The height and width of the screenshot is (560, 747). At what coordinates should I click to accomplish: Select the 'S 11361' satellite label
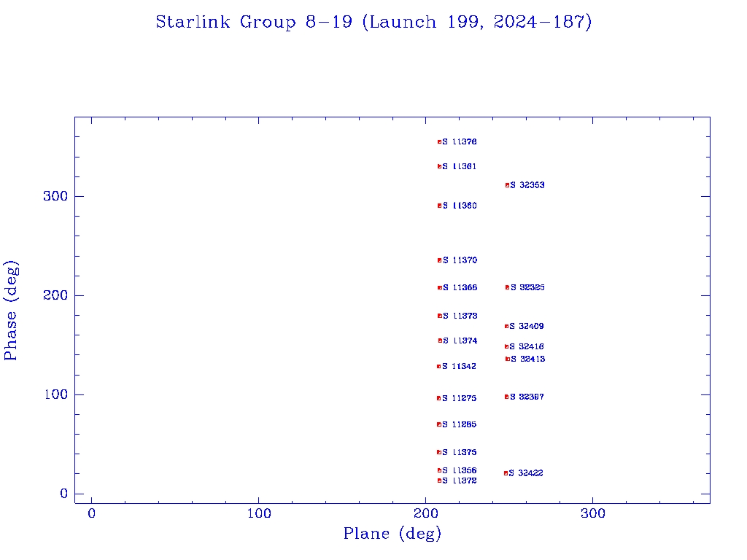click(460, 167)
